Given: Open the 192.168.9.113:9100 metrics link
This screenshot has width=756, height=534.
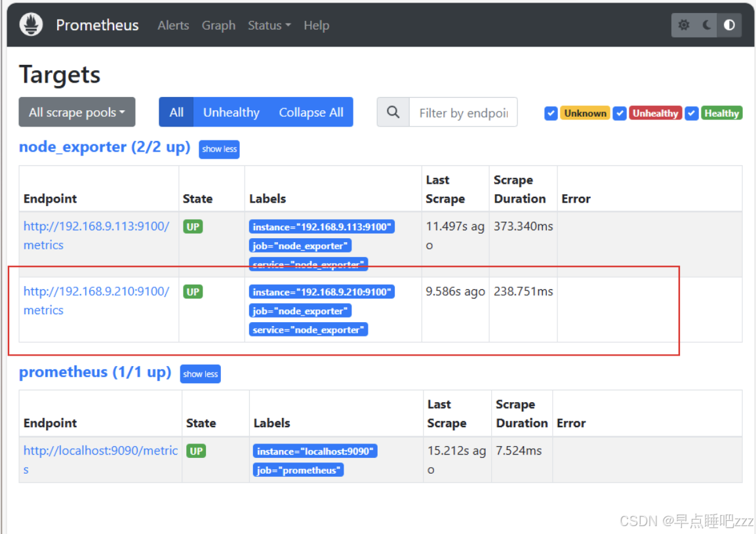Looking at the screenshot, I should click(x=96, y=236).
